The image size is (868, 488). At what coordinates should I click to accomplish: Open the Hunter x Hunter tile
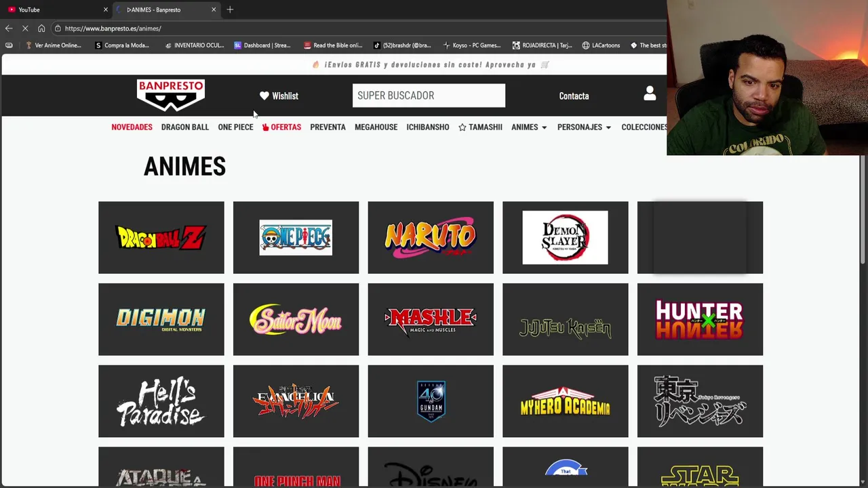(x=700, y=319)
